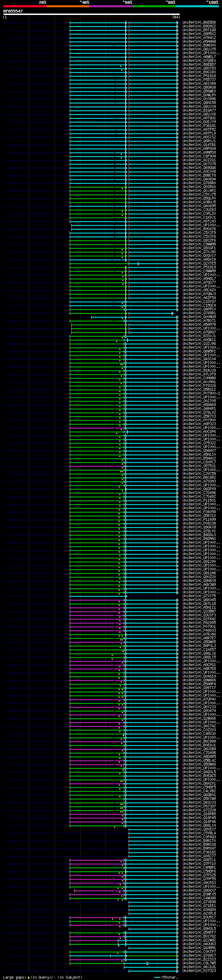Open hit UniRef100_Q07078
This screenshot has height=980, width=222.
199,164
